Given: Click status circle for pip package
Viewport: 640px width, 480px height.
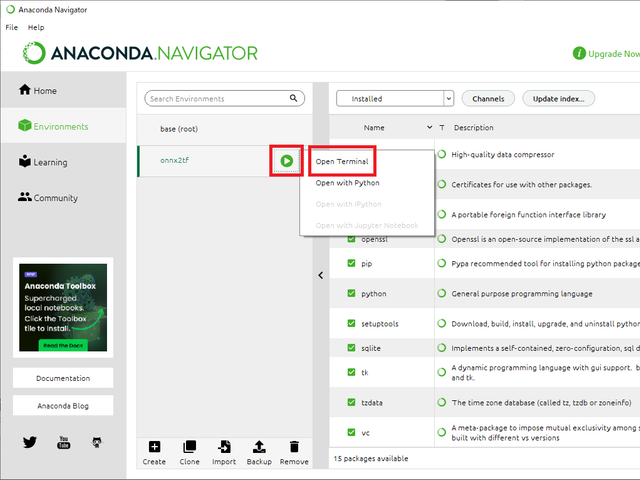Looking at the screenshot, I should click(x=441, y=263).
